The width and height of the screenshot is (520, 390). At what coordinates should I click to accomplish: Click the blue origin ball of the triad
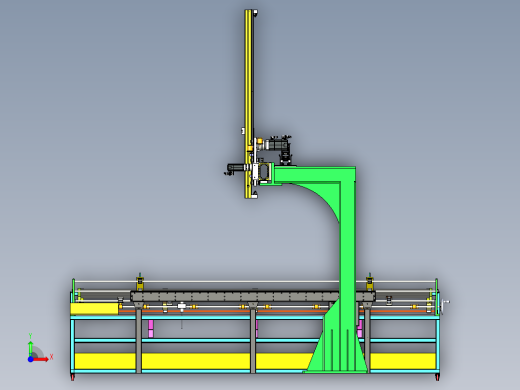pyautogui.click(x=30, y=359)
